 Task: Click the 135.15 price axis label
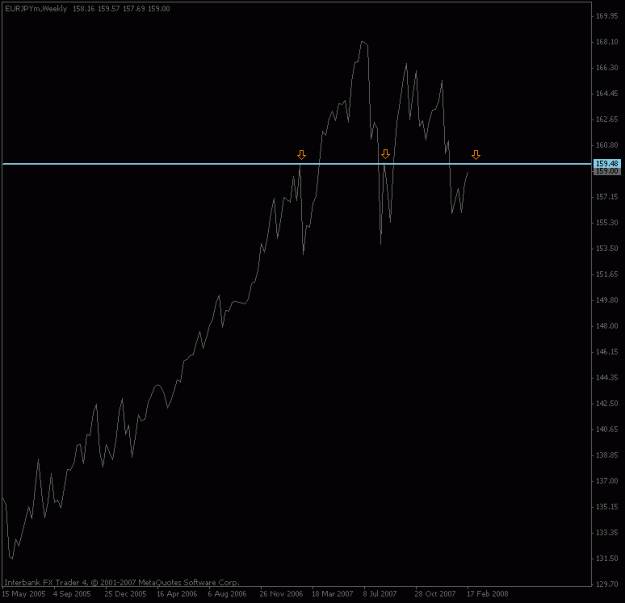click(x=607, y=507)
